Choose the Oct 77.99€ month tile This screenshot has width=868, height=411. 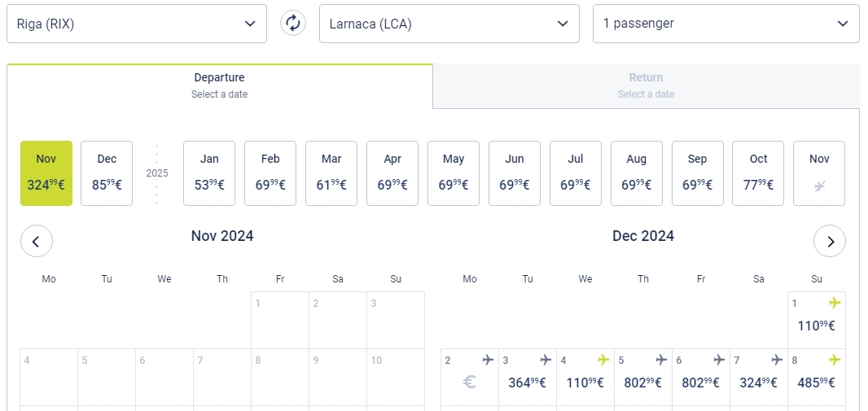pyautogui.click(x=758, y=173)
